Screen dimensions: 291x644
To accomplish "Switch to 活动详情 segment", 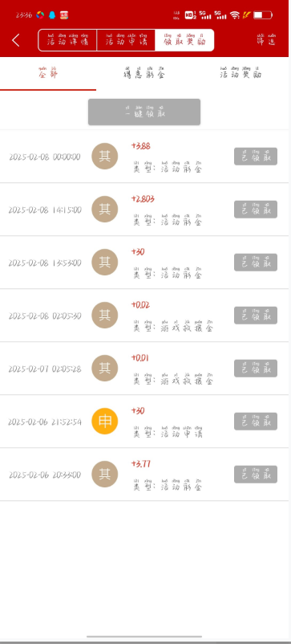I will coord(67,40).
